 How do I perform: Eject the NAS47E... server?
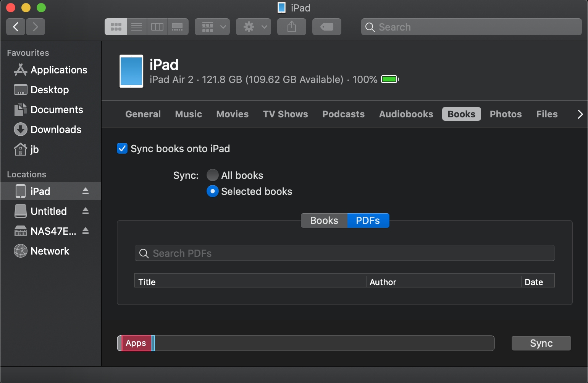click(x=86, y=231)
